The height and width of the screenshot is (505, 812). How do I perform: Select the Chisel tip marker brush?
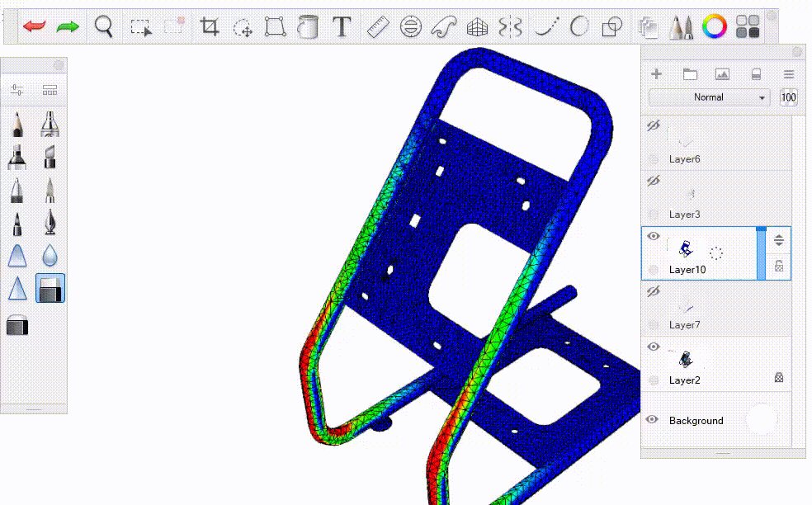point(50,157)
